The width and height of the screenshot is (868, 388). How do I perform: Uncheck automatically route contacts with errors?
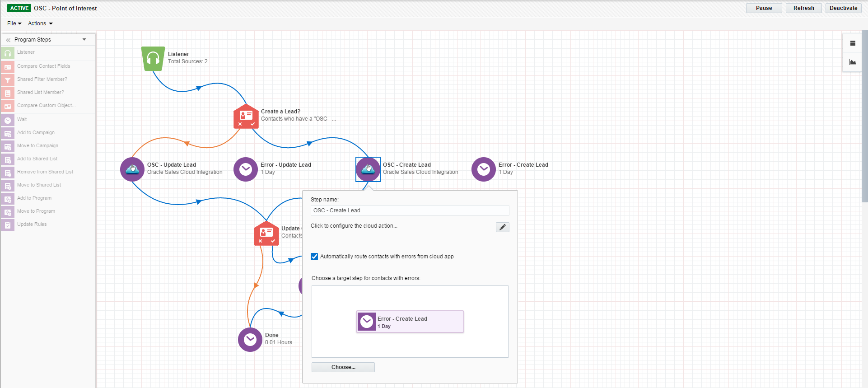(314, 257)
